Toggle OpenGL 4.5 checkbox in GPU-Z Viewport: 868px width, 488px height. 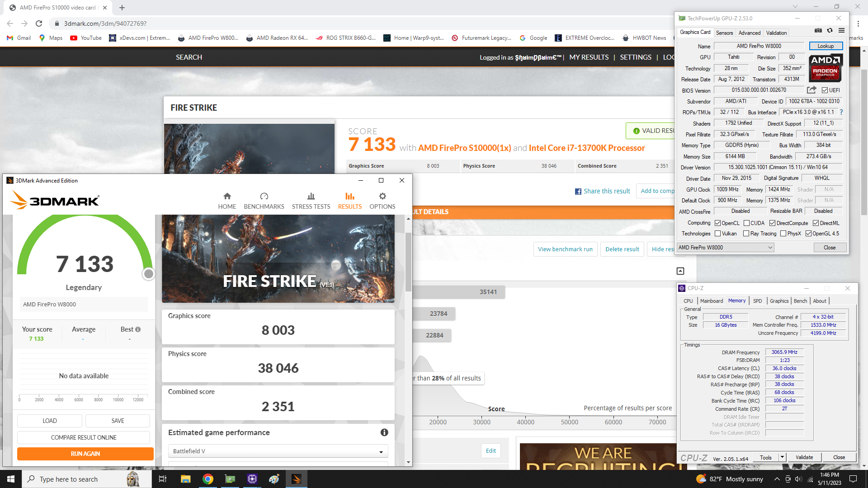pyautogui.click(x=808, y=234)
